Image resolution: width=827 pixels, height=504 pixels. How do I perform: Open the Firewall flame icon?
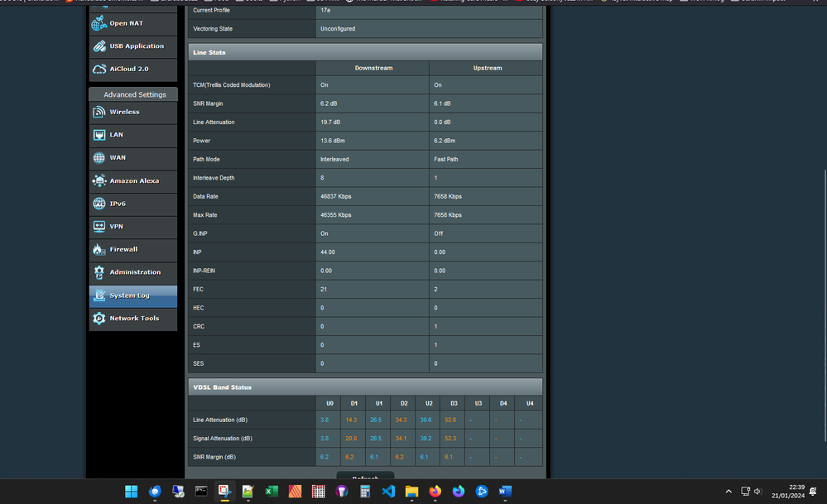click(100, 249)
